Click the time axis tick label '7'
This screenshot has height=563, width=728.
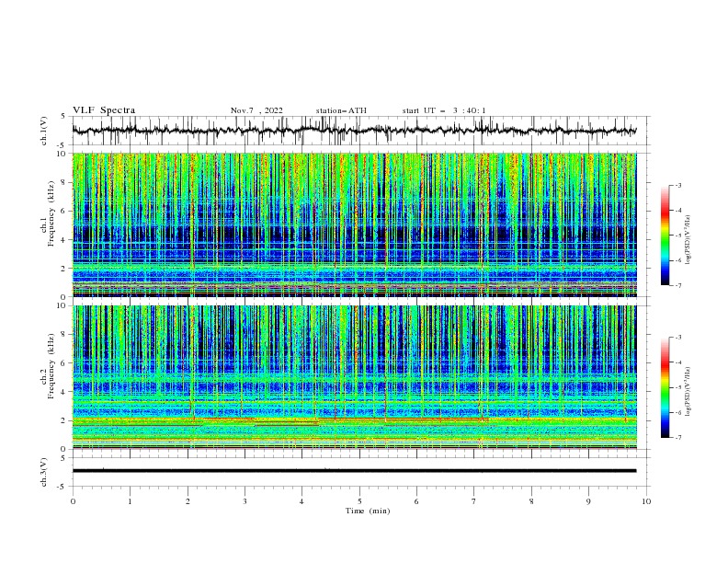(x=474, y=501)
